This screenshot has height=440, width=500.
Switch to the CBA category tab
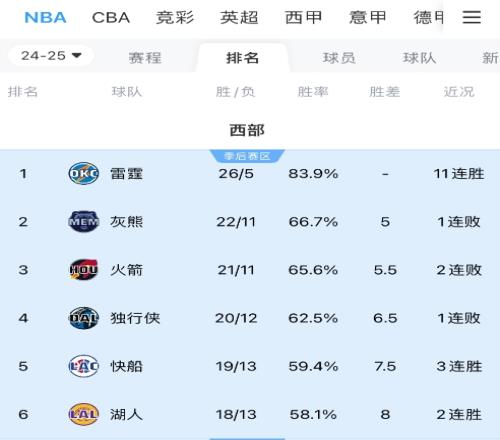pyautogui.click(x=111, y=18)
